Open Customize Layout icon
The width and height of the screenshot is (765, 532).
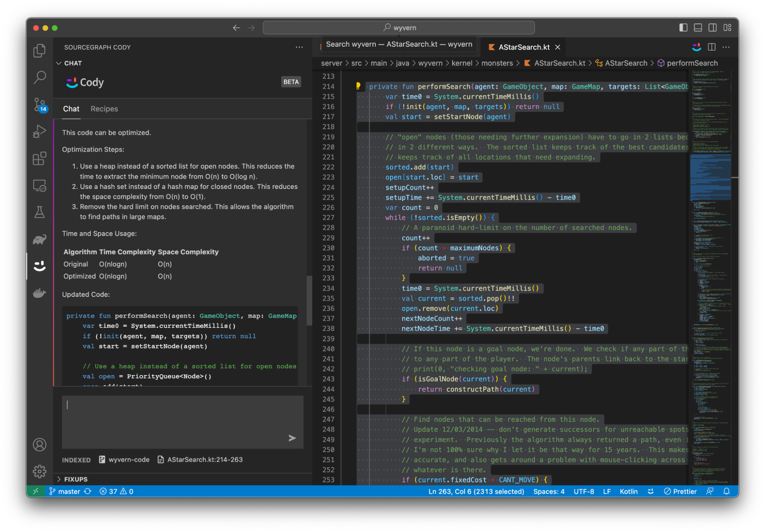point(727,28)
